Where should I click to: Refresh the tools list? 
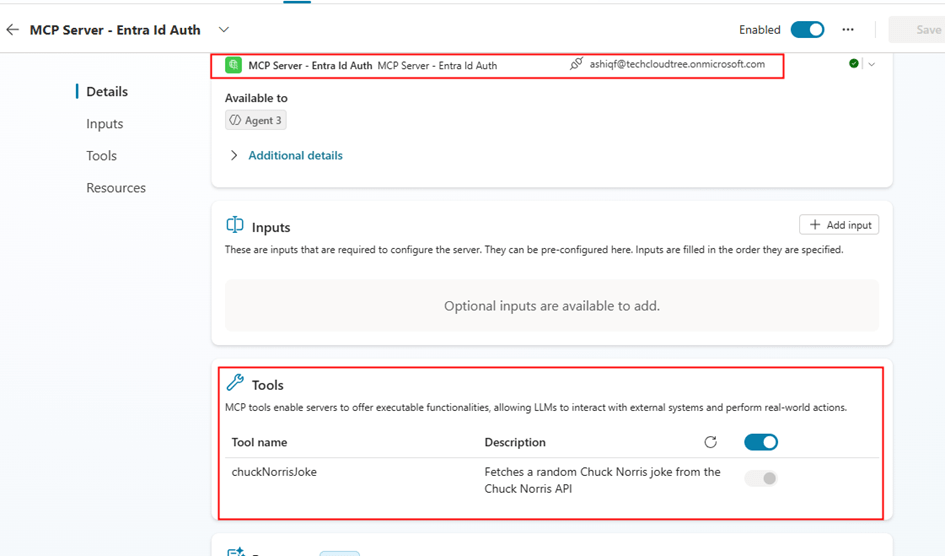pos(711,442)
